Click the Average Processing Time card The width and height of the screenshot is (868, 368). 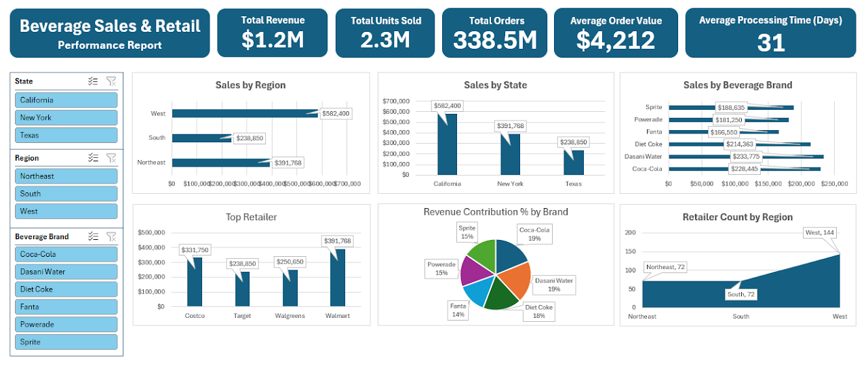[x=770, y=33]
